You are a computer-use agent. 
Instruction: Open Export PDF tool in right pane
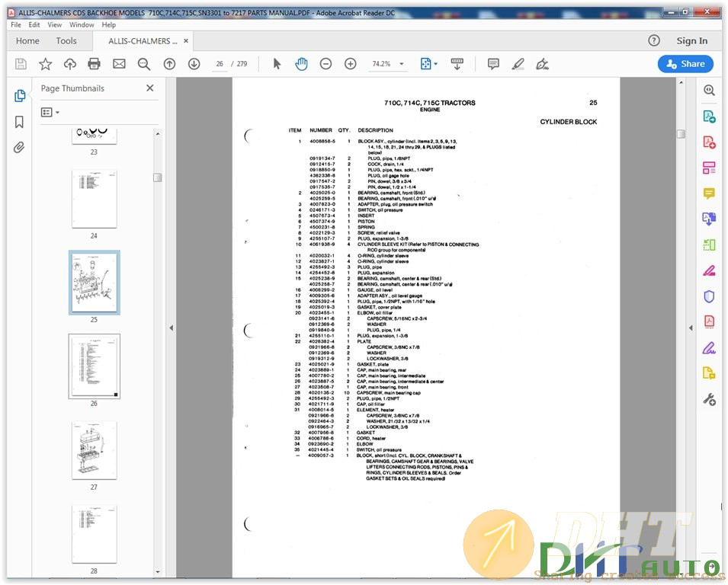709,117
